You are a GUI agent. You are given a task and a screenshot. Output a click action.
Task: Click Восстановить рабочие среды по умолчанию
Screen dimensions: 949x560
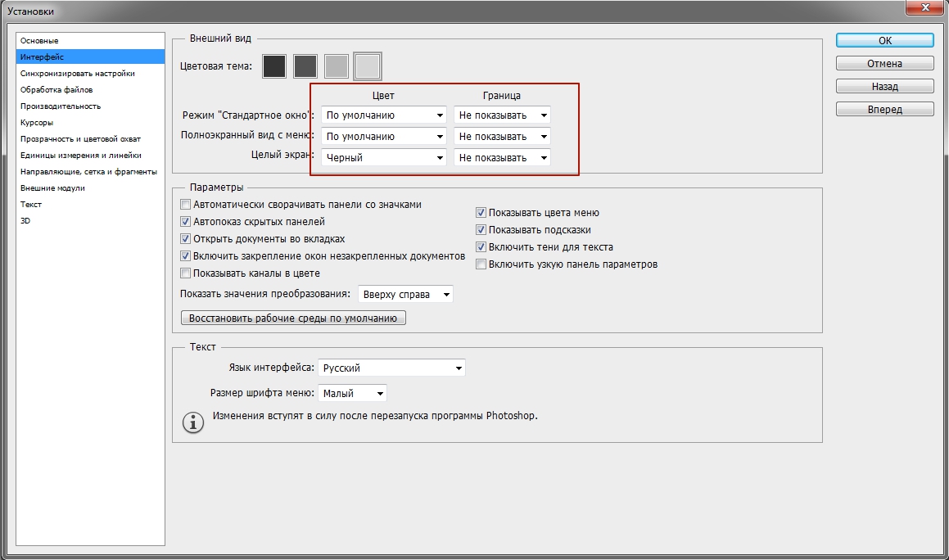tap(293, 318)
